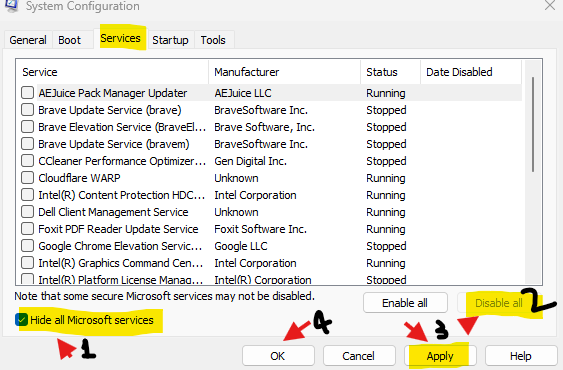The width and height of the screenshot is (563, 370).
Task: Click the Intel(R) Platform License Manager row name
Action: point(121,279)
